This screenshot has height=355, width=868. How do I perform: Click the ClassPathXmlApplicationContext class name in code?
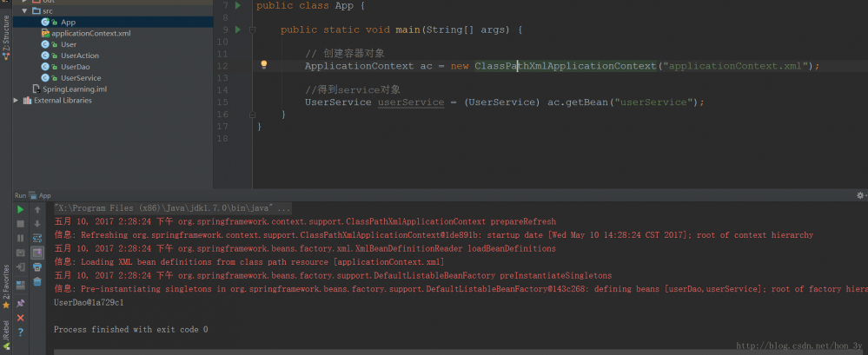[565, 66]
